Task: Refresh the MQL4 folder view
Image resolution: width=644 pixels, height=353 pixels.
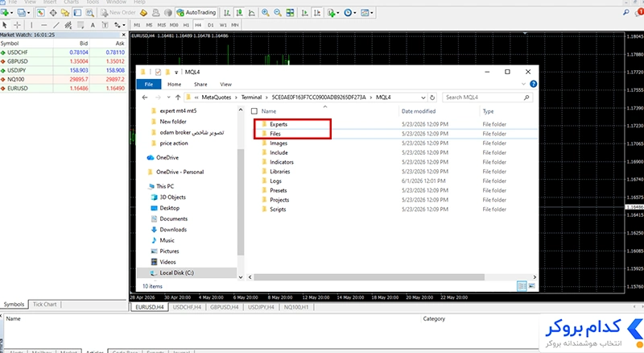Action: (x=432, y=98)
